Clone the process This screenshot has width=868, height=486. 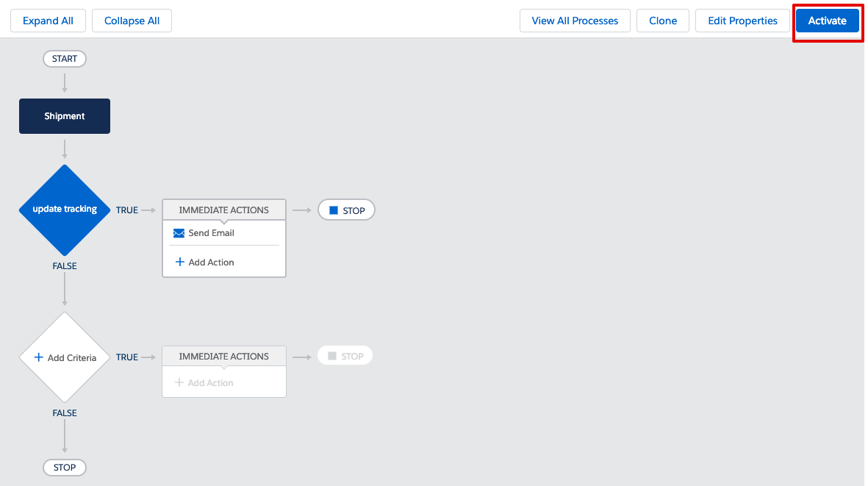point(663,21)
